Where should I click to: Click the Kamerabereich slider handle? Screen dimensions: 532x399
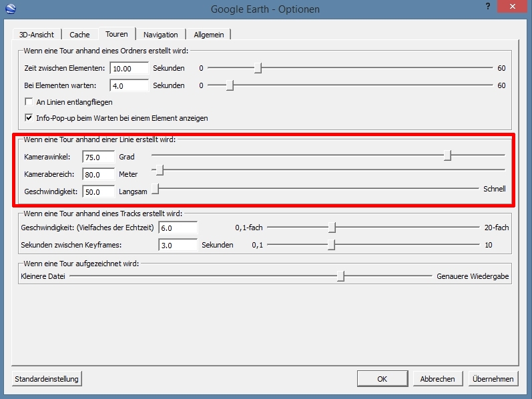click(x=160, y=172)
